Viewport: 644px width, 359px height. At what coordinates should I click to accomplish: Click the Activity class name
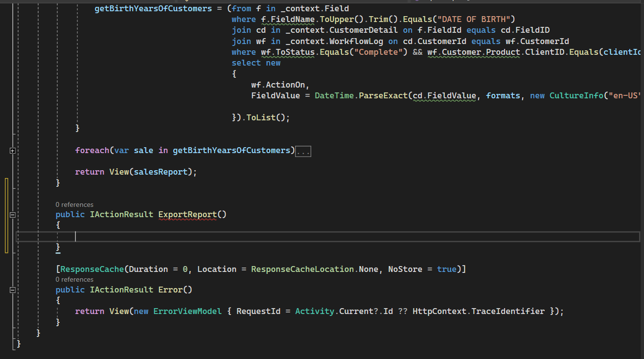(x=315, y=311)
